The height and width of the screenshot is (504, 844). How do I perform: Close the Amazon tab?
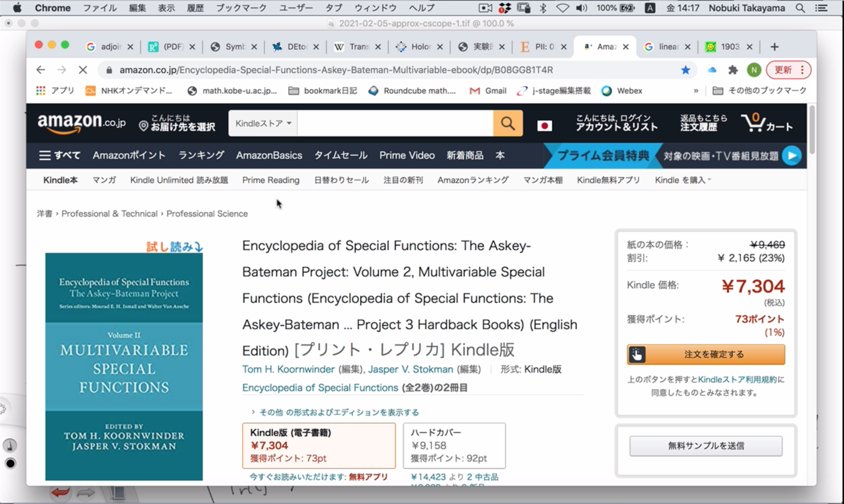click(626, 47)
